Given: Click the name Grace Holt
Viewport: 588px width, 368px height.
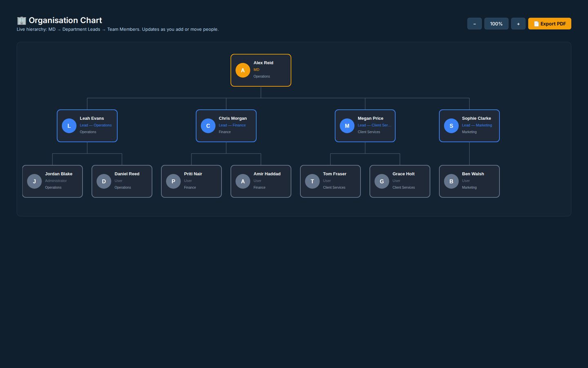Looking at the screenshot, I should click(x=403, y=174).
